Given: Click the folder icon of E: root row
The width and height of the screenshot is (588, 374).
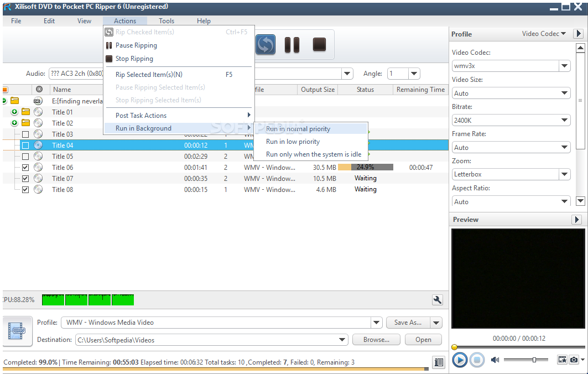Looking at the screenshot, I should [x=14, y=101].
